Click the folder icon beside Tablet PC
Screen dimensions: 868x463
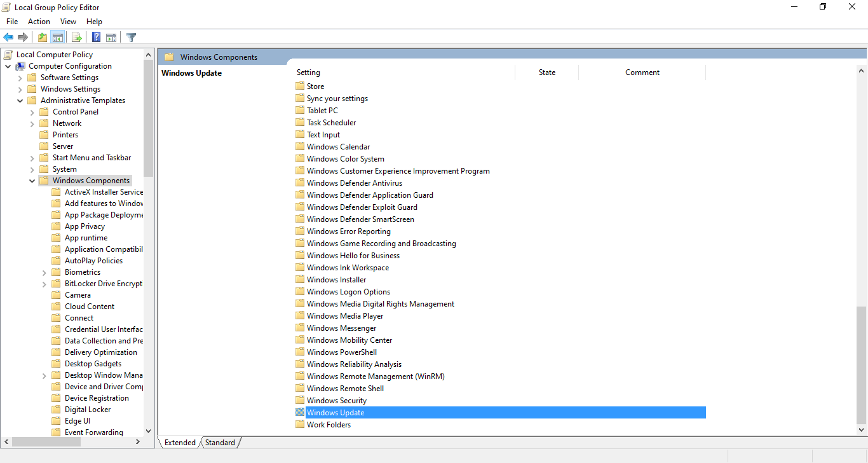pyautogui.click(x=300, y=111)
